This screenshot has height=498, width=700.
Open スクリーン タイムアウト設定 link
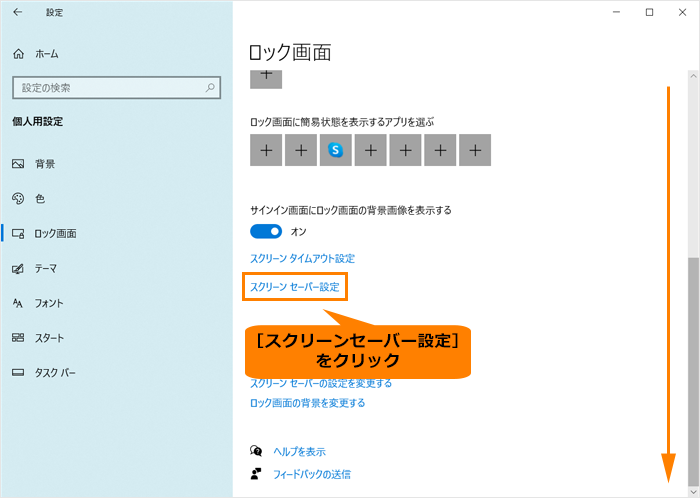point(302,258)
